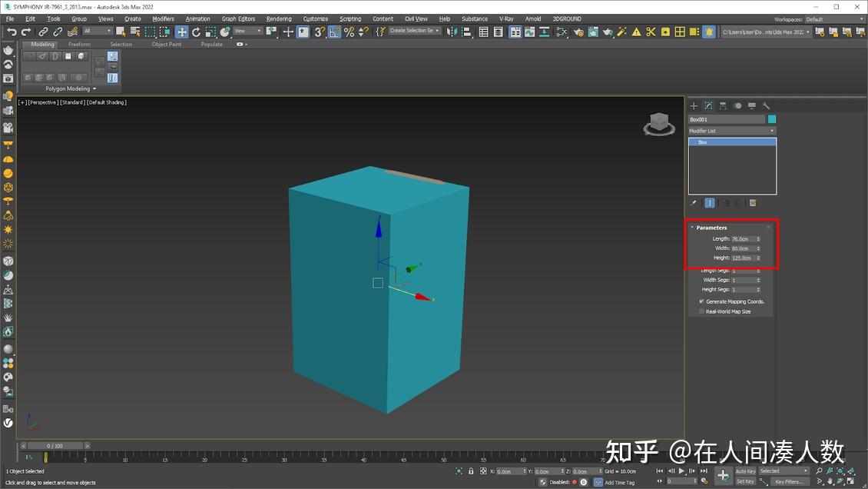Toggle the 3D Snaps tool
868x489 pixels.
pyautogui.click(x=320, y=32)
